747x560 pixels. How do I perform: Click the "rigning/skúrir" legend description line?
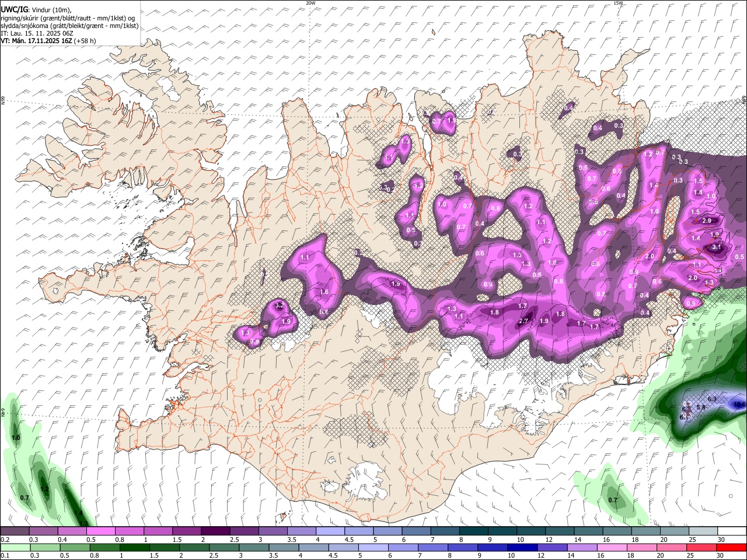pyautogui.click(x=68, y=17)
